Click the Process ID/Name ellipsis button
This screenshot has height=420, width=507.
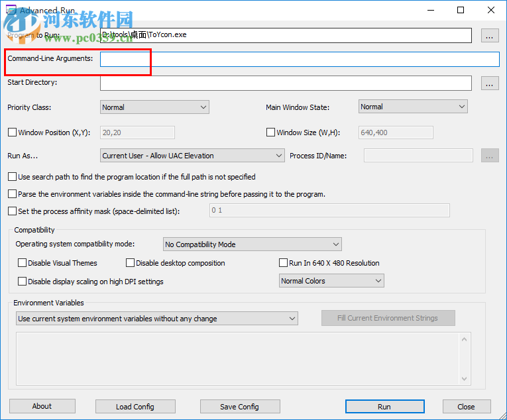click(490, 156)
